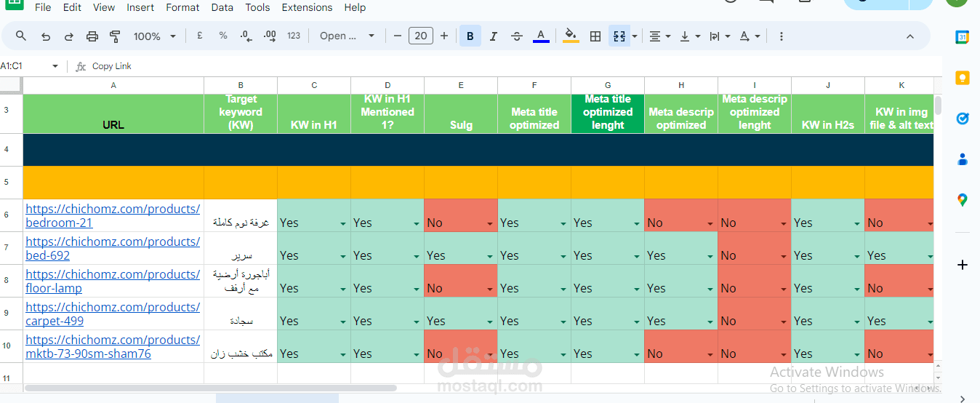Open the Edit menu
The height and width of the screenshot is (403, 980).
[x=72, y=7]
